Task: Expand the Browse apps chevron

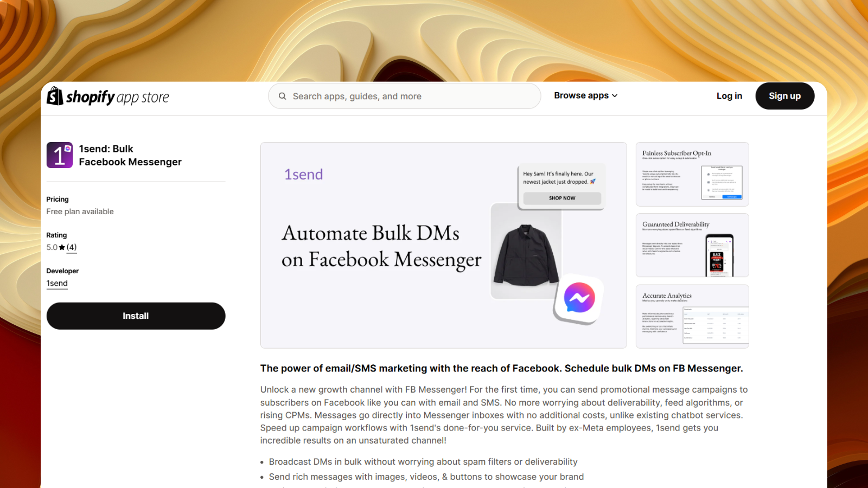Action: [615, 96]
